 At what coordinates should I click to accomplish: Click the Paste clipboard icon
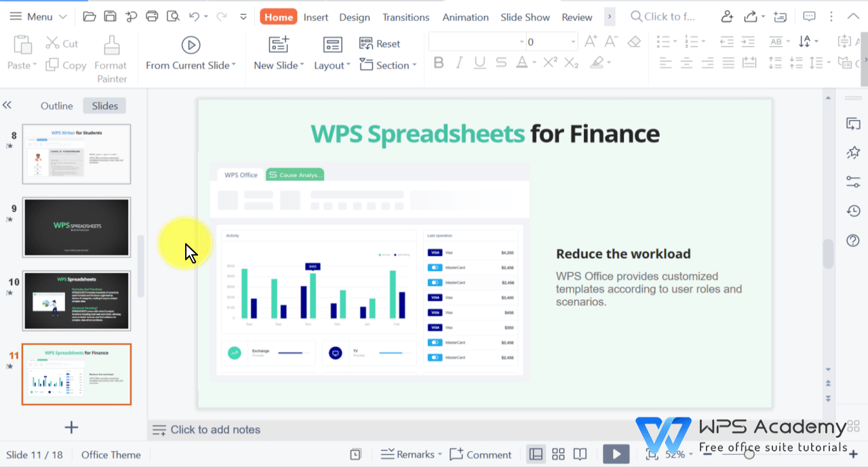point(22,45)
